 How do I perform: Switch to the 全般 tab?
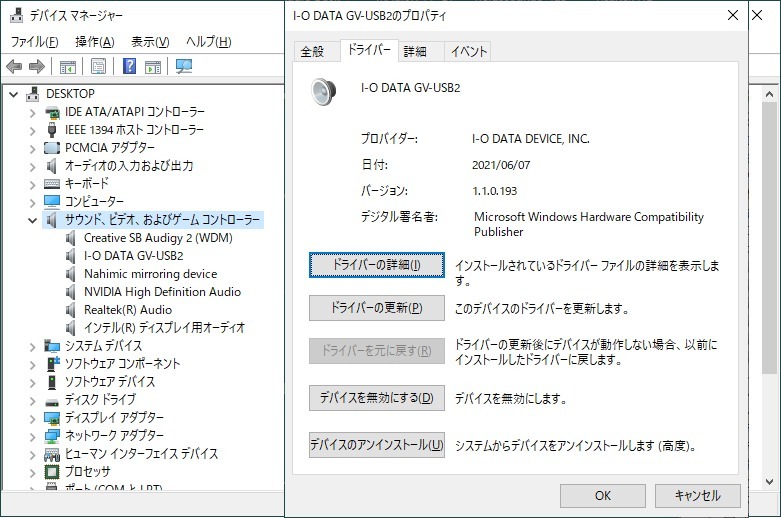click(317, 51)
